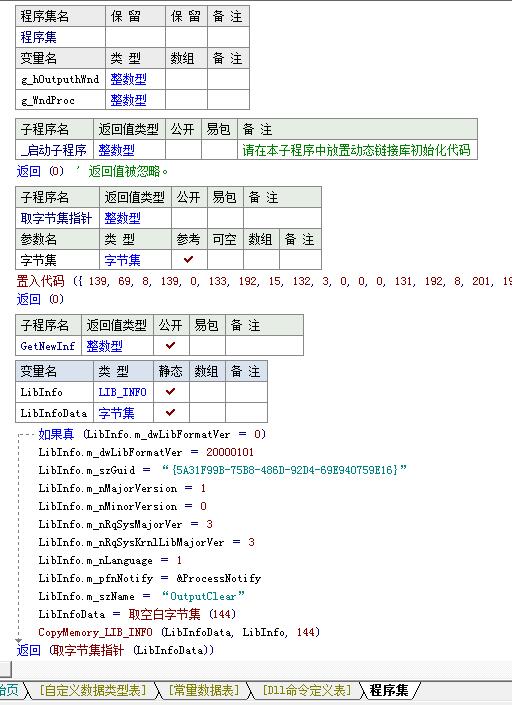Select the 取字节集指针 subroutine name cell

[58, 219]
